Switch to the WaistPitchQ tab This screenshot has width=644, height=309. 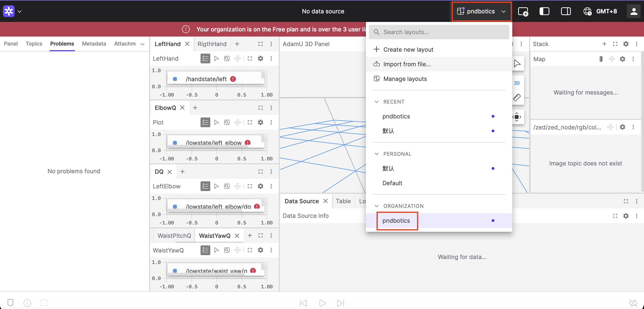pyautogui.click(x=174, y=236)
